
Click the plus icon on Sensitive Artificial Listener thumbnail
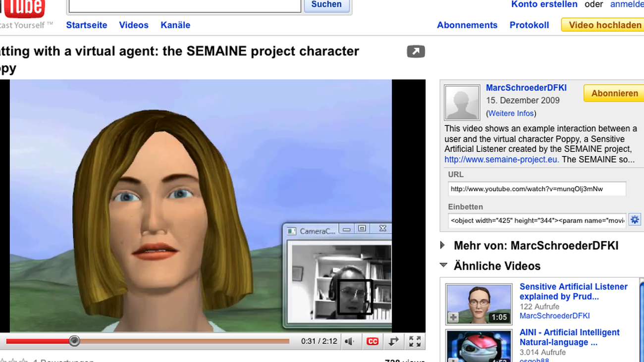tap(453, 317)
